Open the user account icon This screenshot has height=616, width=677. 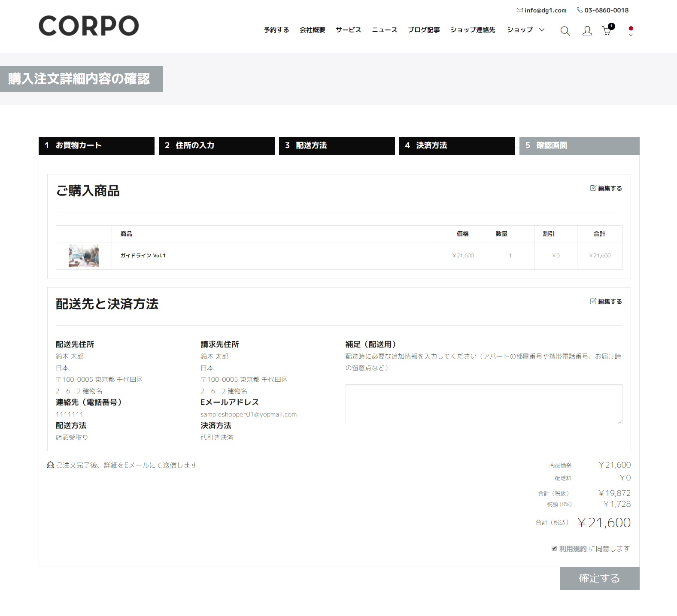(x=587, y=31)
